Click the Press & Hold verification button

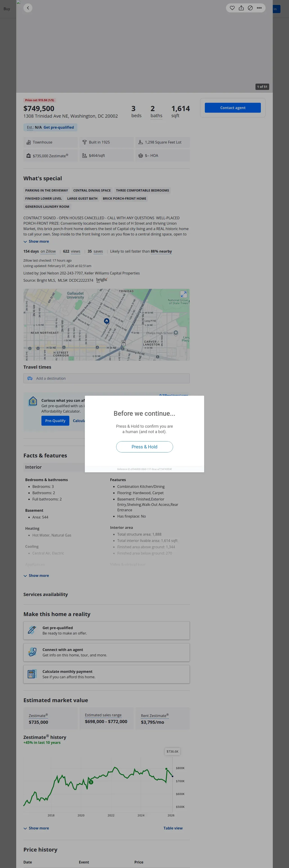pyautogui.click(x=144, y=447)
